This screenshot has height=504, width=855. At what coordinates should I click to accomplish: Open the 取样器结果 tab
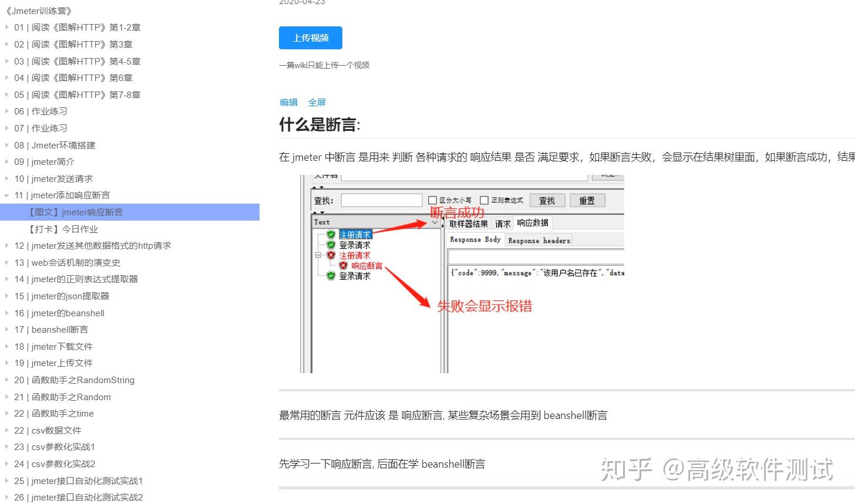tap(468, 223)
